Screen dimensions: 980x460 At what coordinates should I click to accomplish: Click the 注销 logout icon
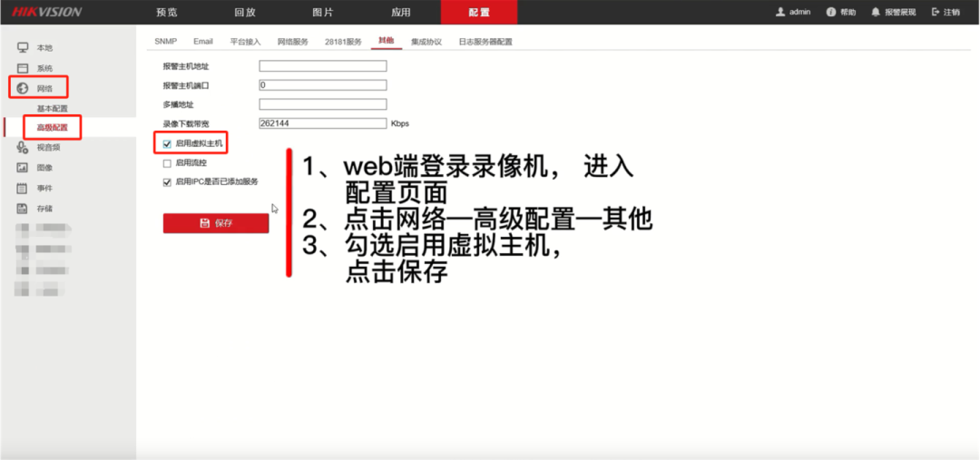[936, 12]
